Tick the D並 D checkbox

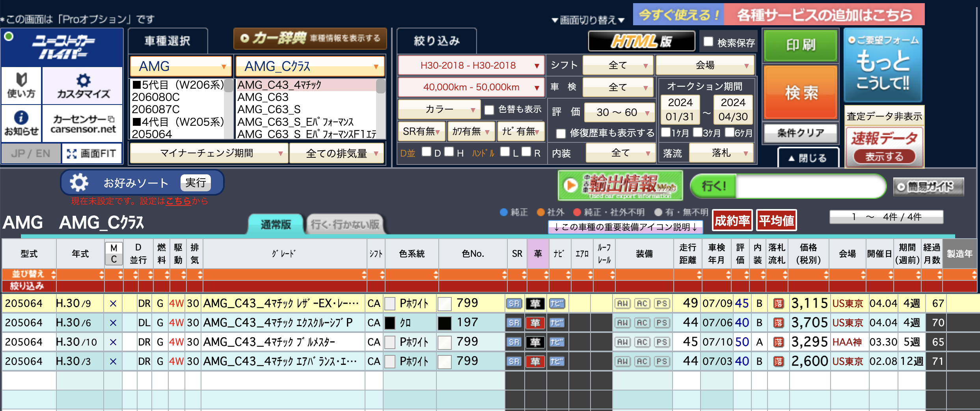(x=426, y=152)
